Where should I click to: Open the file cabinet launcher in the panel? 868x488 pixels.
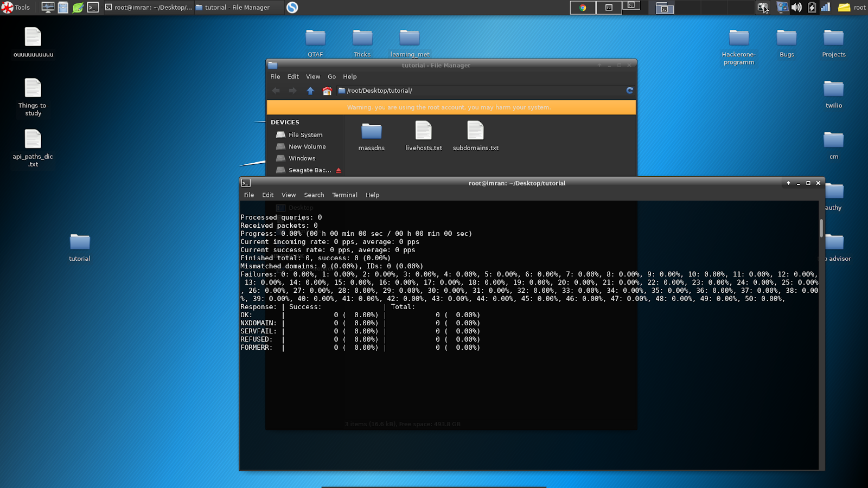63,8
